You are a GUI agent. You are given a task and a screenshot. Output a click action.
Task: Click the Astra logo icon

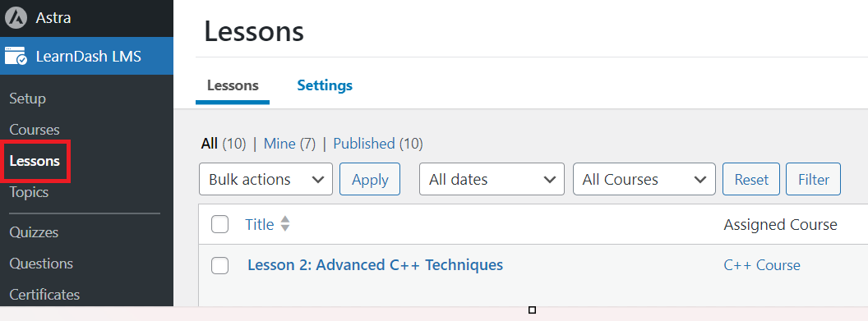(16, 18)
